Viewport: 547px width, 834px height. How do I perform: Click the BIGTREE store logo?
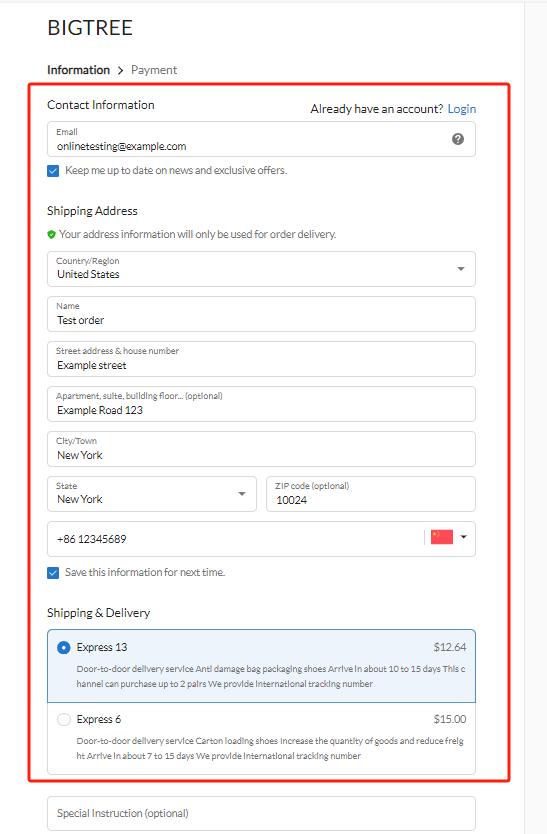[90, 28]
